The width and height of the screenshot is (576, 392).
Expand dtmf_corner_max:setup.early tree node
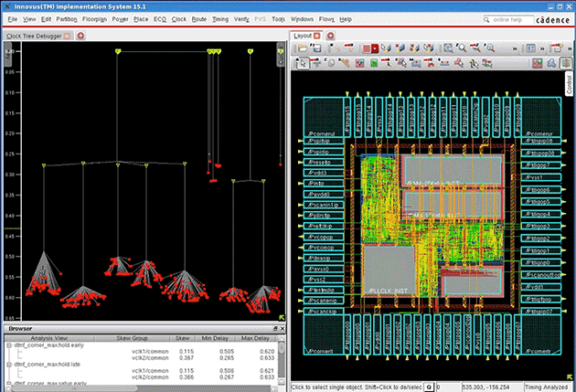pyautogui.click(x=9, y=384)
